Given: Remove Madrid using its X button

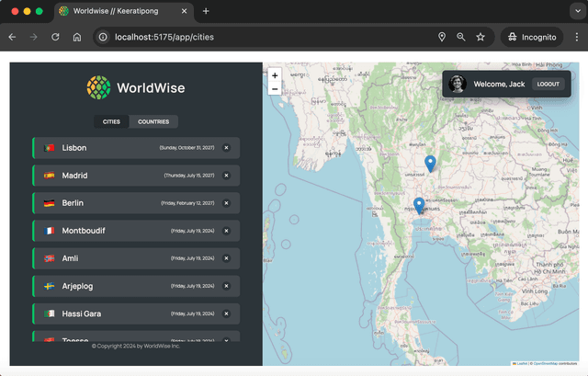Looking at the screenshot, I should pyautogui.click(x=226, y=176).
